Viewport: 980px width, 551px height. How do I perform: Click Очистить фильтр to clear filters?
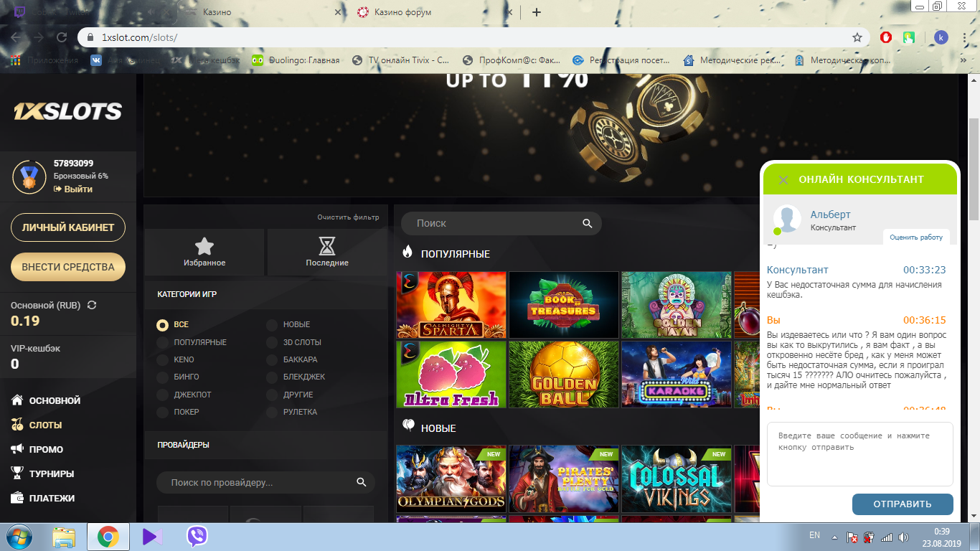coord(348,217)
